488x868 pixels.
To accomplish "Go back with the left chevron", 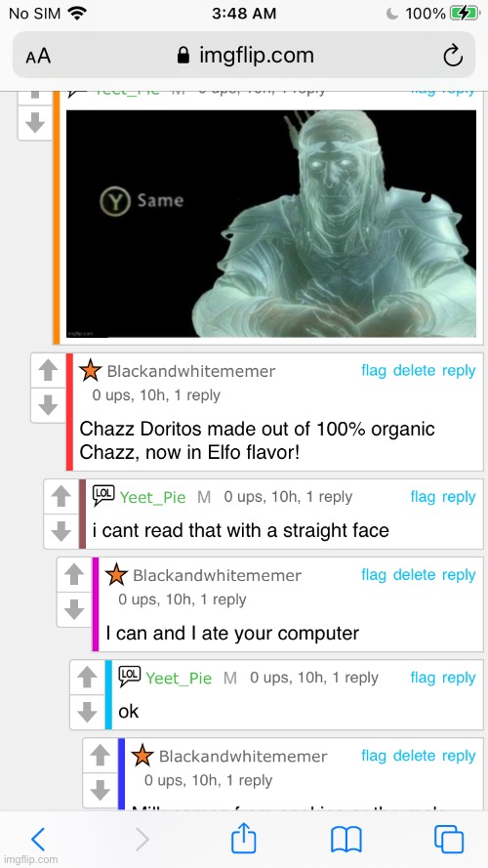I will (x=38, y=840).
